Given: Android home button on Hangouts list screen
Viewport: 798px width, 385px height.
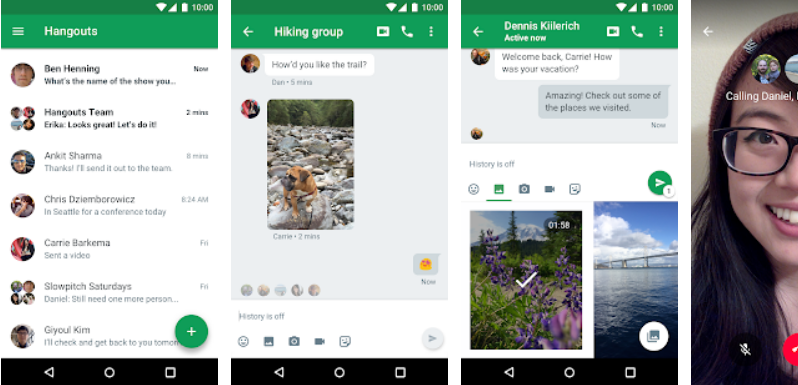Looking at the screenshot, I should (109, 372).
